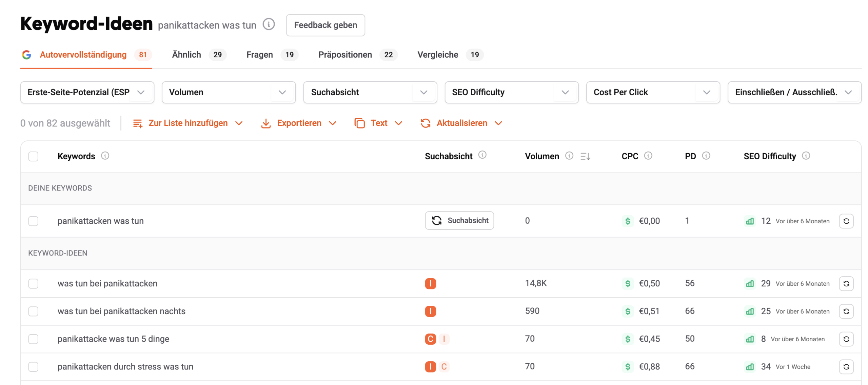Open 'panikattacken durch stress was tun' keyword
868x385 pixels.
tap(125, 367)
